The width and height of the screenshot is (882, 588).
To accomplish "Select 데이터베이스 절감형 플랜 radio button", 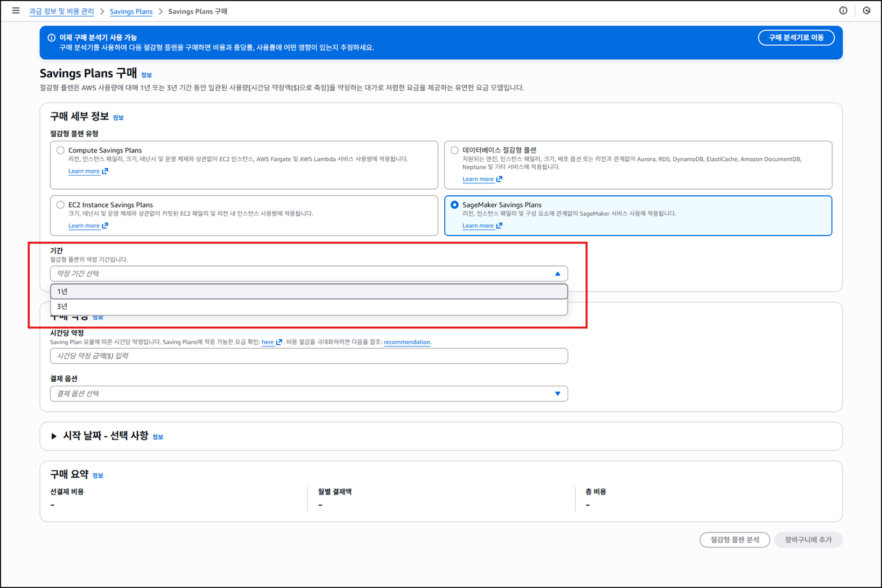I will click(454, 151).
